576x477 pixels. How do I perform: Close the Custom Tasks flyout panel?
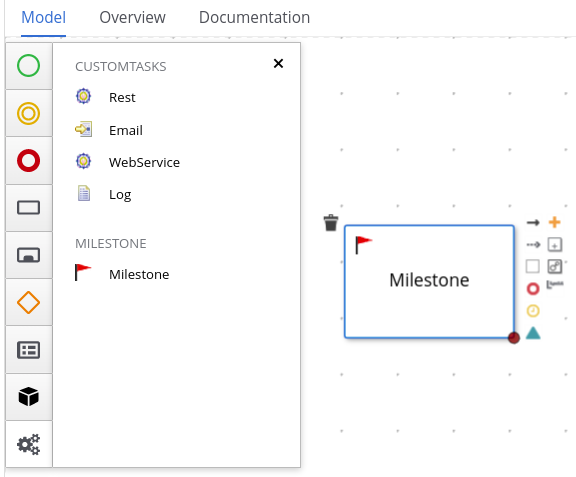click(278, 64)
